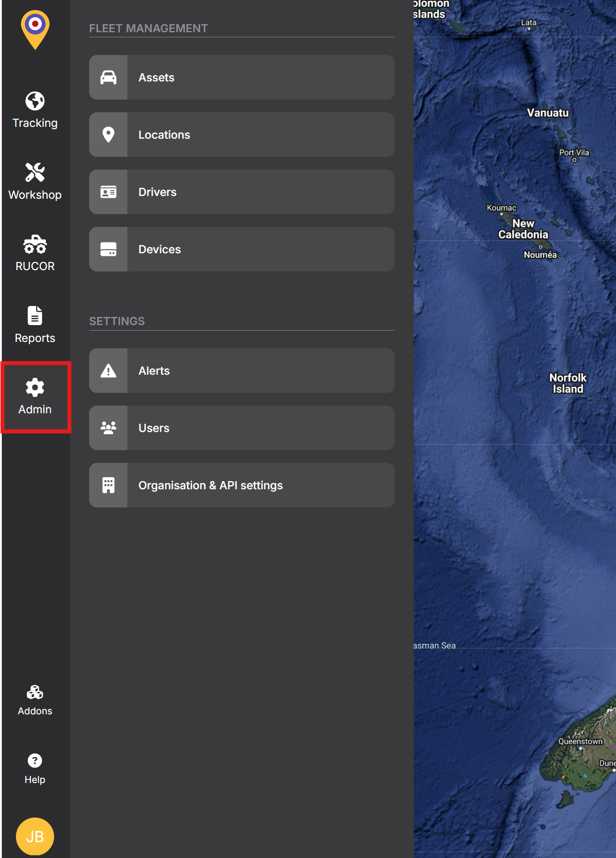Open Organisation & API settings
This screenshot has height=858, width=616.
point(242,485)
